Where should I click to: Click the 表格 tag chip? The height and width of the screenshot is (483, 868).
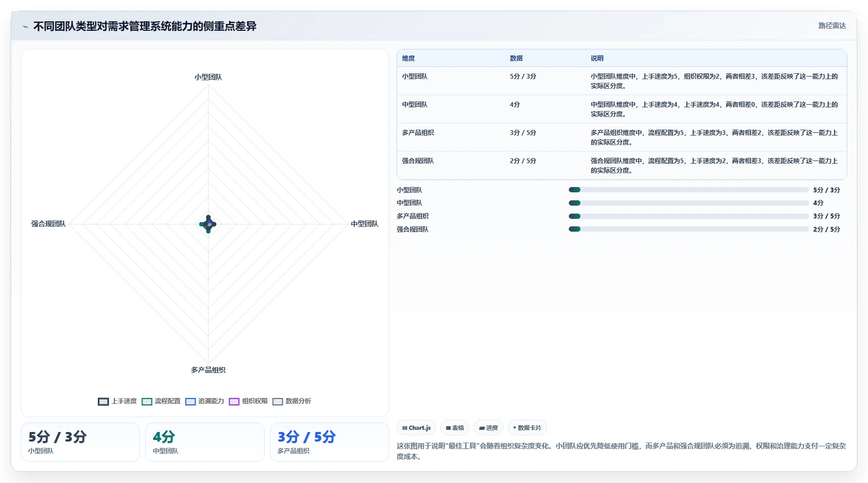pyautogui.click(x=454, y=428)
